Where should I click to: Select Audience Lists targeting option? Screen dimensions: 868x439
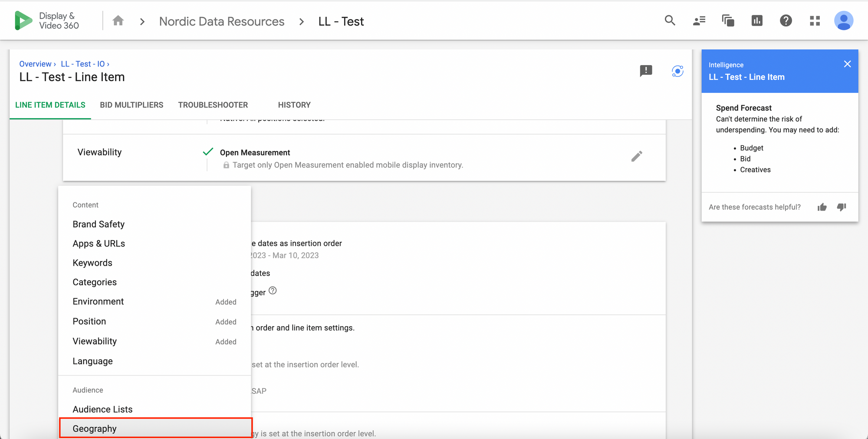point(155,409)
